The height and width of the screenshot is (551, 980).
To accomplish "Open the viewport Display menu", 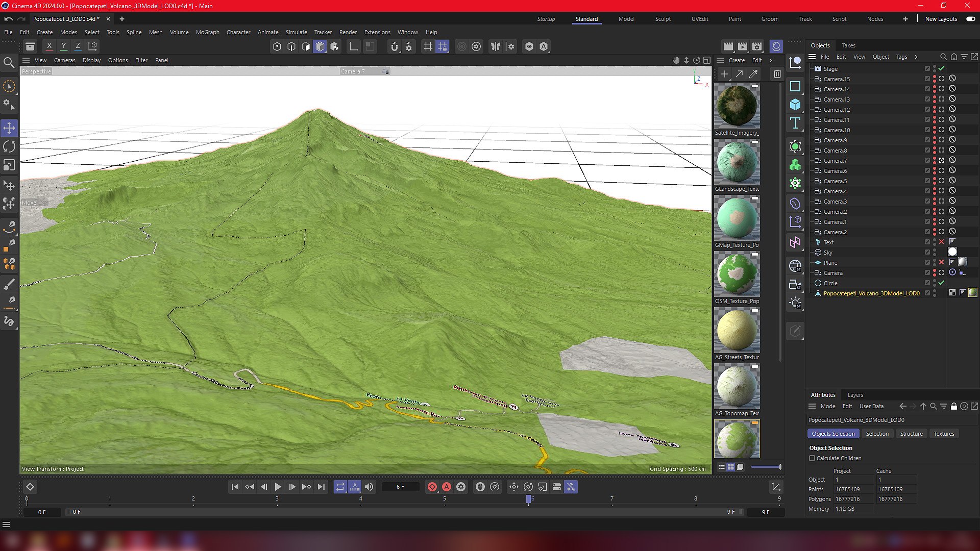I will (92, 60).
